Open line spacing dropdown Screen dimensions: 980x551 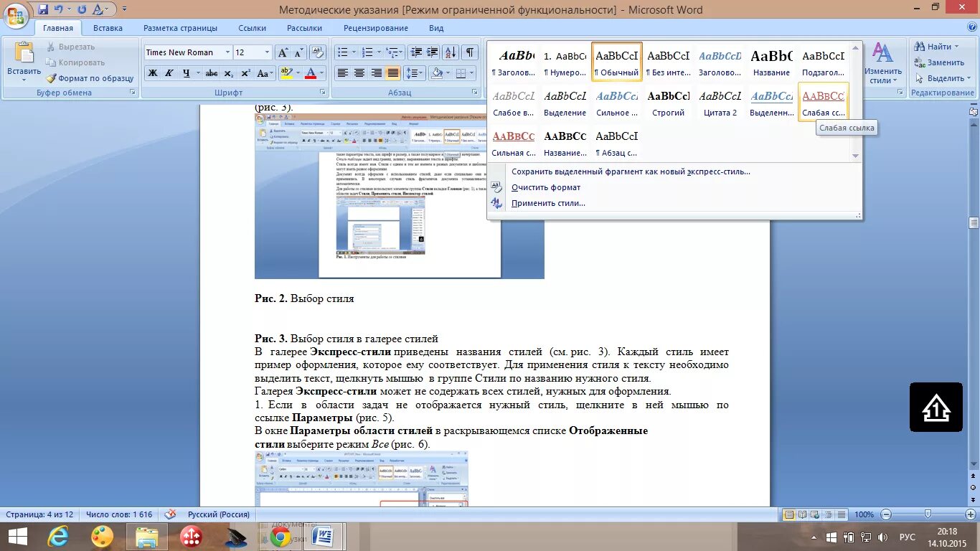[x=415, y=73]
